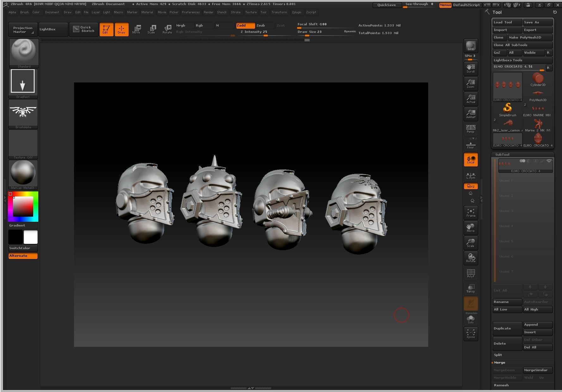The width and height of the screenshot is (562, 392).
Task: Select the SimpleBrush tool
Action: coord(507,110)
